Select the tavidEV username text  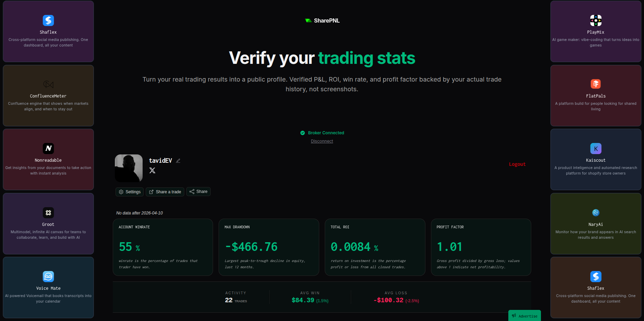pos(160,161)
